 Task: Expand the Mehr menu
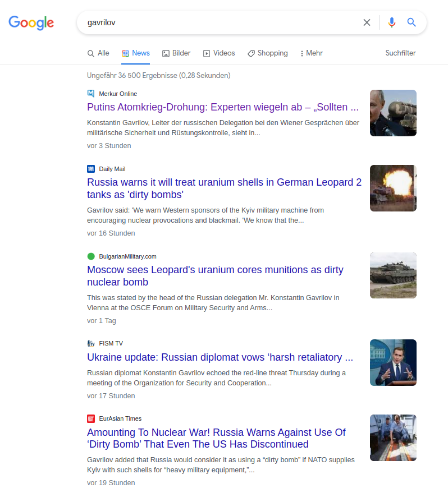(x=311, y=53)
